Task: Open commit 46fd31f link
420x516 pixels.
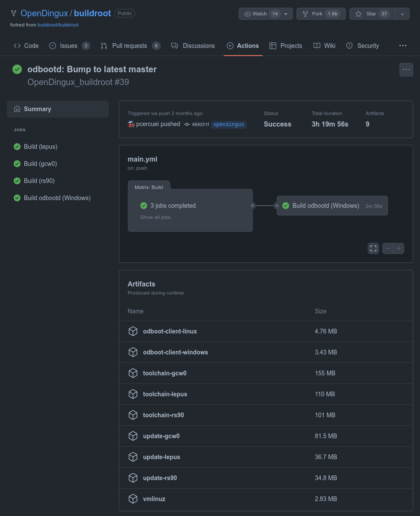Action: pos(201,124)
